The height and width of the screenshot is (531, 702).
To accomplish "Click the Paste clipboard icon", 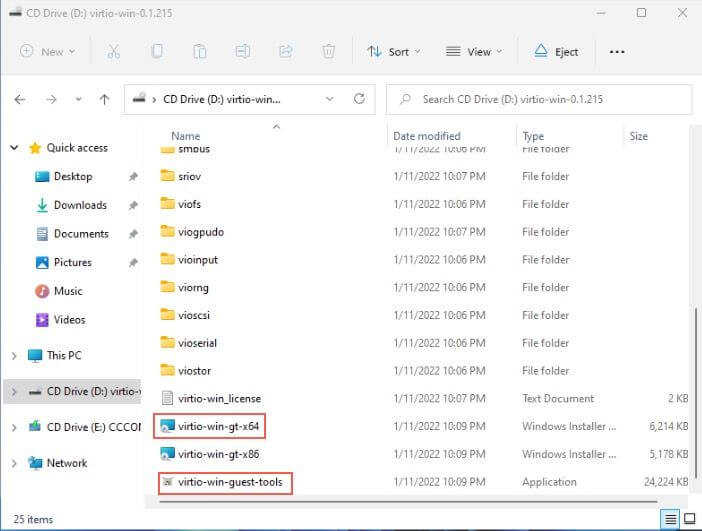I will (200, 51).
